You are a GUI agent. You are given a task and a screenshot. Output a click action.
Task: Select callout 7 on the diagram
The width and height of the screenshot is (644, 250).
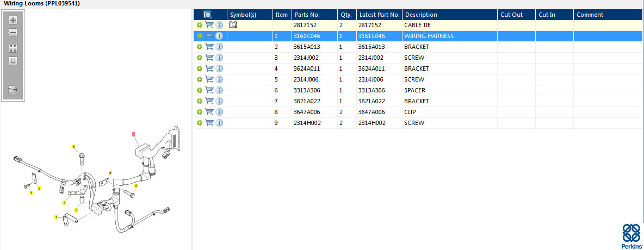(x=56, y=217)
